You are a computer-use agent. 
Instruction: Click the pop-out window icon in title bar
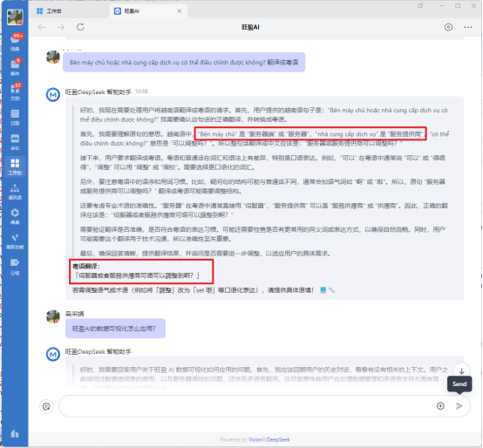pyautogui.click(x=420, y=6)
